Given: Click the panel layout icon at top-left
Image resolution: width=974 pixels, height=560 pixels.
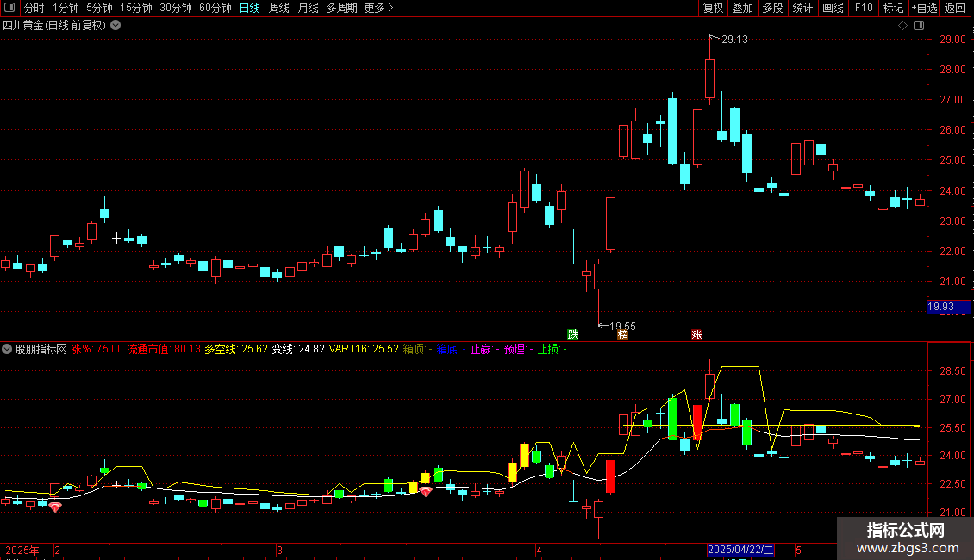Looking at the screenshot, I should click(x=9, y=8).
